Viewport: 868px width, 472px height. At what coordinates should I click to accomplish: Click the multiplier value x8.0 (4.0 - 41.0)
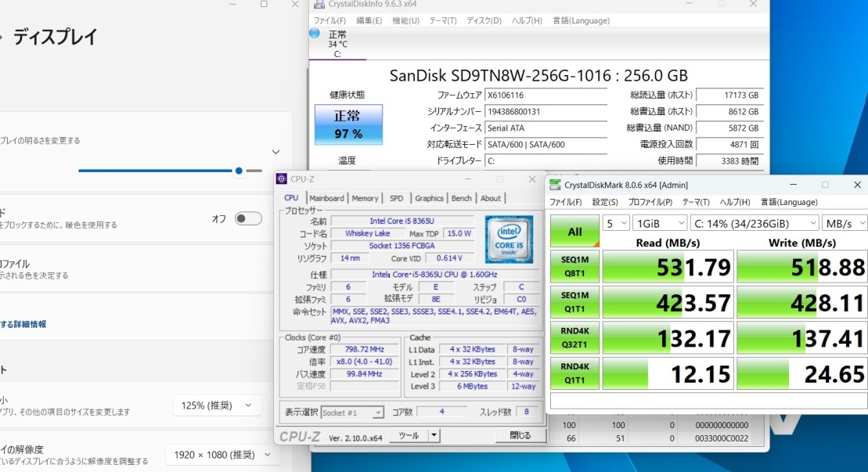[x=364, y=362]
